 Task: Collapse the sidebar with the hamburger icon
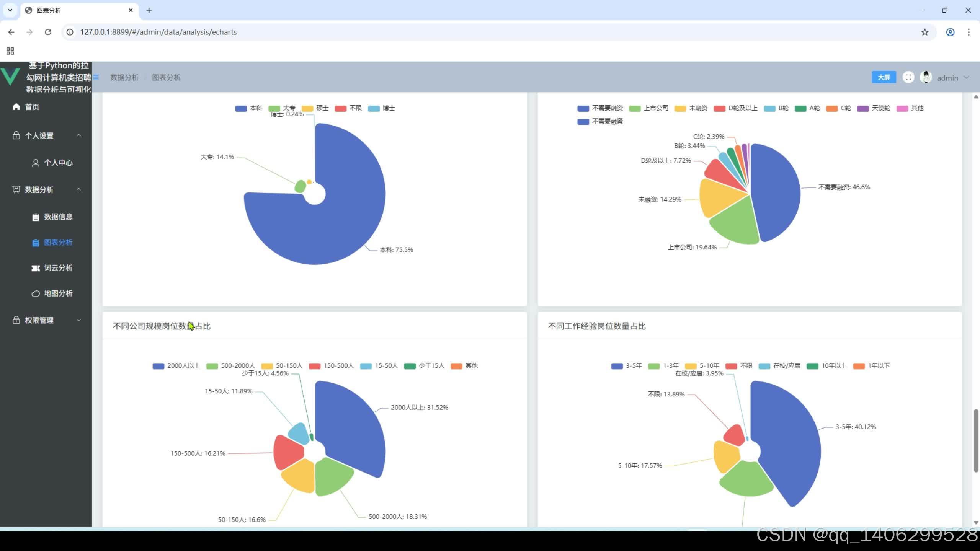(x=96, y=77)
